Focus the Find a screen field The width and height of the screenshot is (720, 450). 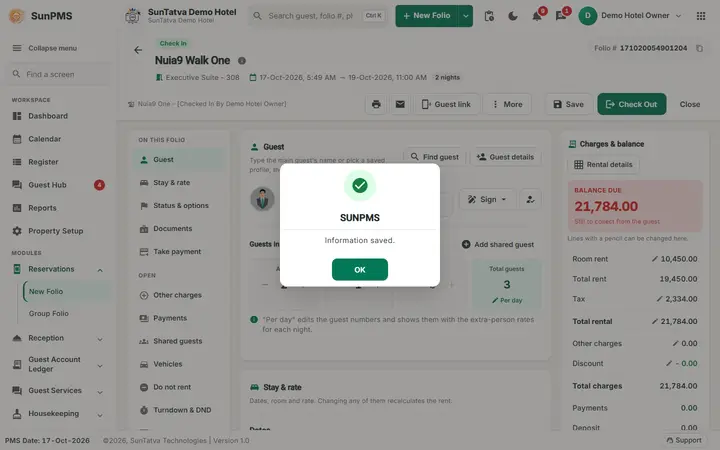click(x=58, y=74)
